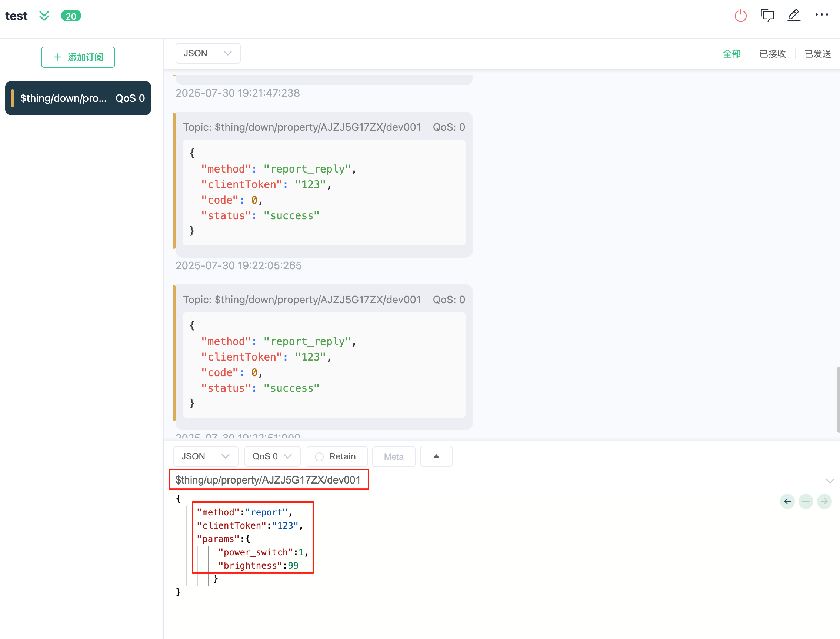Switch to 已发送 sent filter tab
This screenshot has height=639, width=840.
click(x=817, y=54)
